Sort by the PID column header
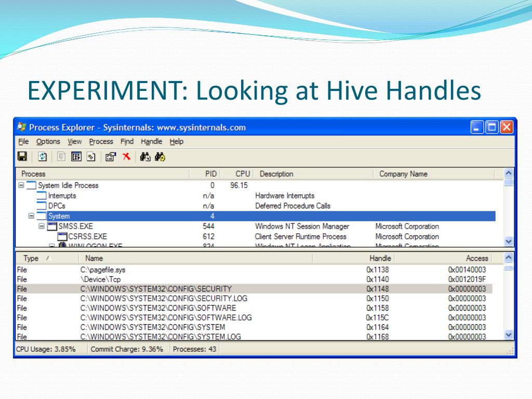This screenshot has width=532, height=399. [205, 174]
